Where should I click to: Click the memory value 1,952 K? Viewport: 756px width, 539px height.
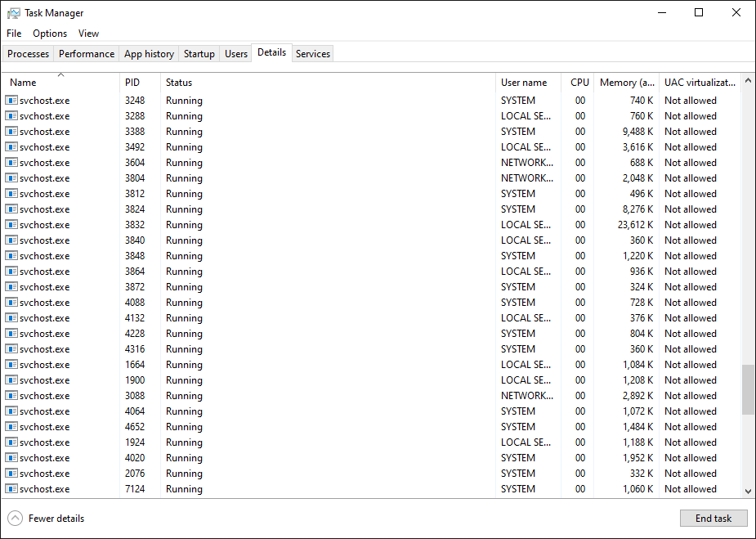point(637,458)
